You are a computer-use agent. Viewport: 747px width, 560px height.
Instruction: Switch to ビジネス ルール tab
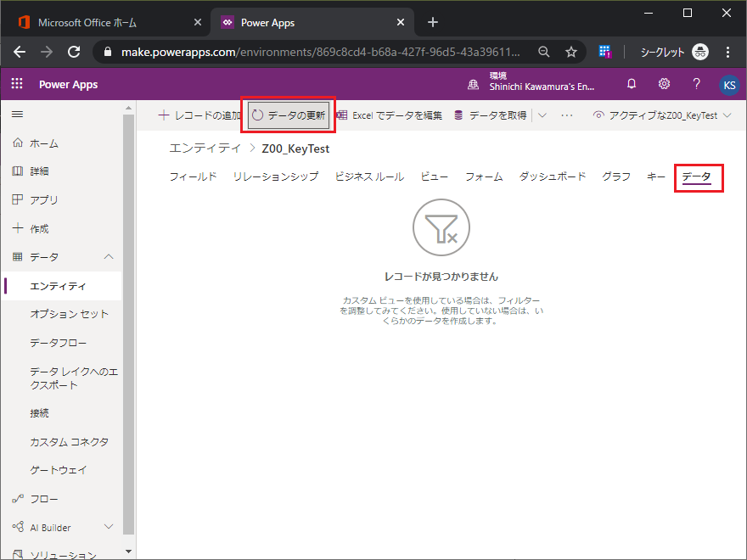[369, 176]
